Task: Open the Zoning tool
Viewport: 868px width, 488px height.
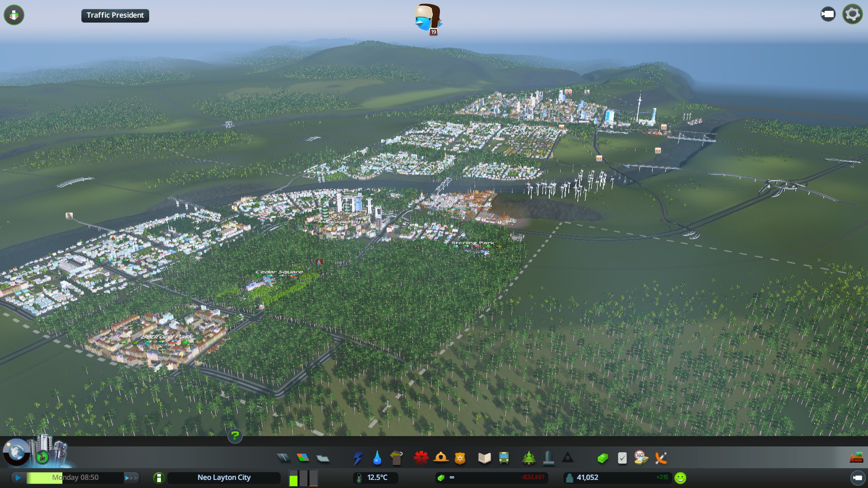Action: pos(303,458)
